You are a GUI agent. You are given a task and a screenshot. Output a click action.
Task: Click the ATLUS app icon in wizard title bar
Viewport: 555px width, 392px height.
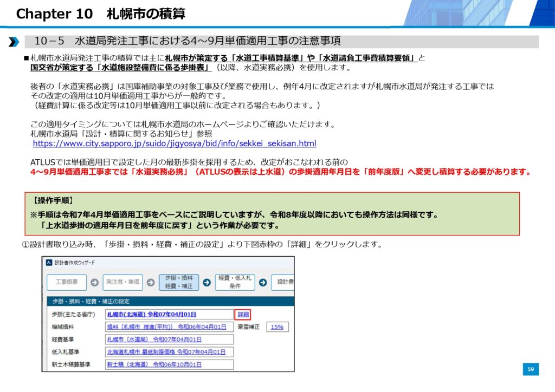[x=49, y=263]
